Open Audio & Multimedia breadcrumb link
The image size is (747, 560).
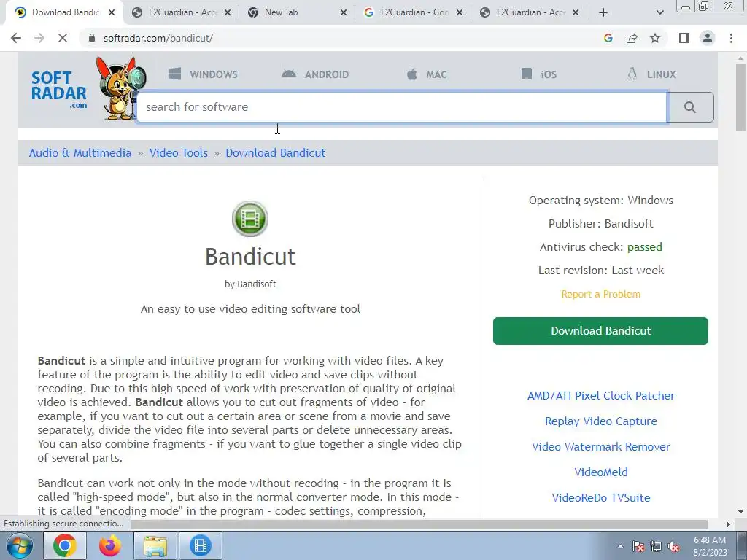(80, 153)
